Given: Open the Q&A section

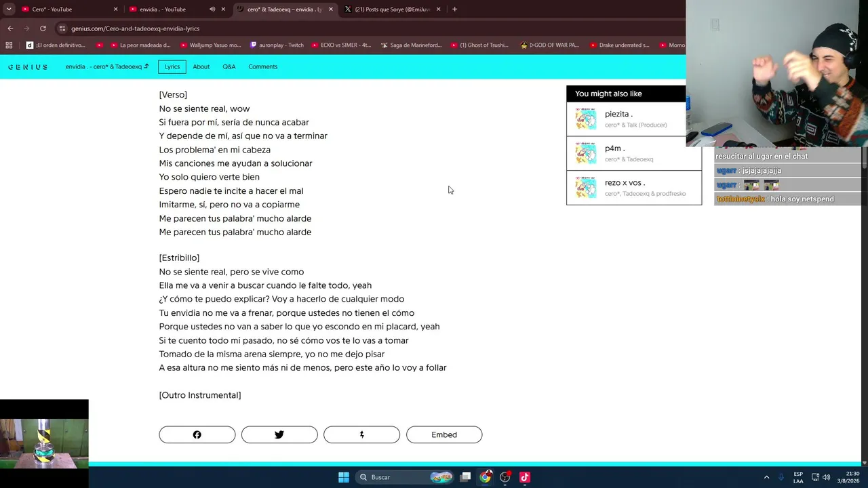Looking at the screenshot, I should pyautogui.click(x=229, y=66).
